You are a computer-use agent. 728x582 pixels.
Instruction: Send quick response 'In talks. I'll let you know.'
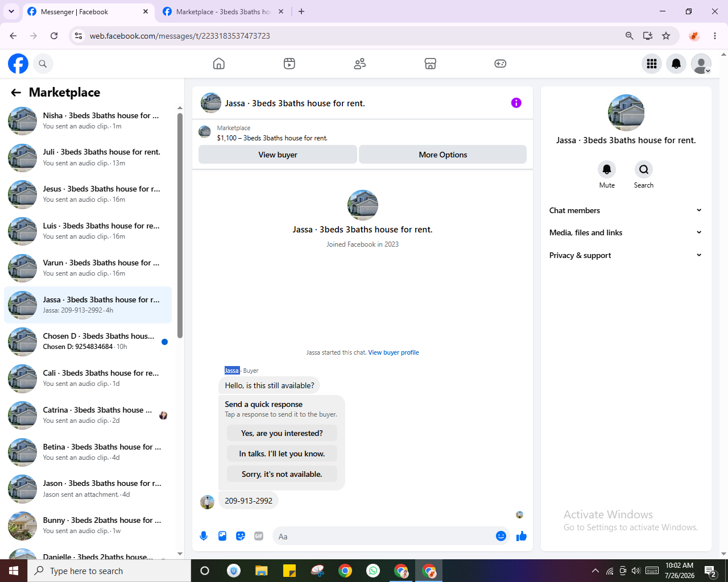282,454
